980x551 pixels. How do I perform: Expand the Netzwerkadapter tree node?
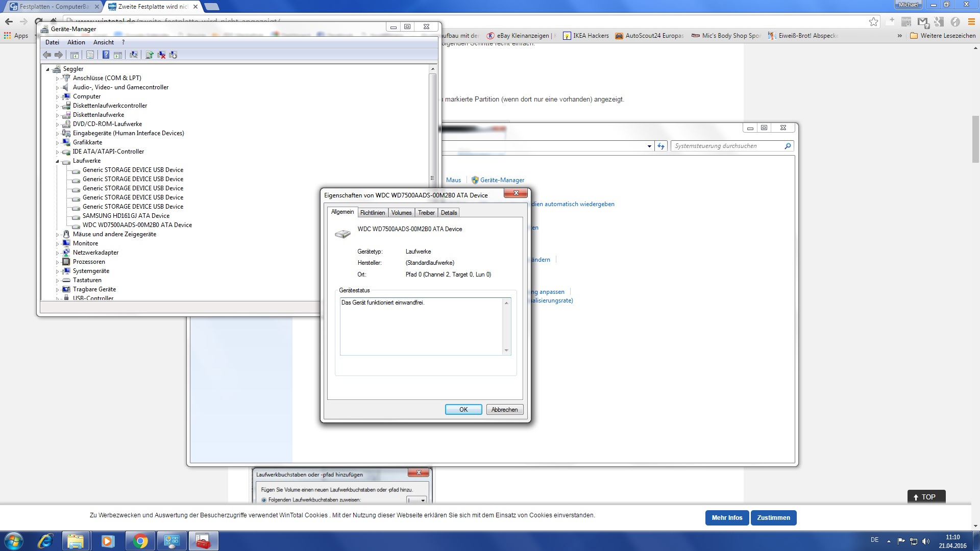(57, 253)
